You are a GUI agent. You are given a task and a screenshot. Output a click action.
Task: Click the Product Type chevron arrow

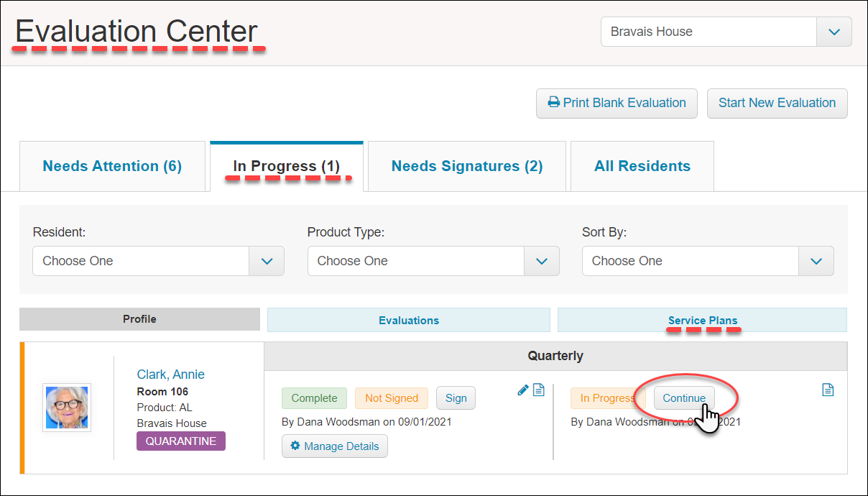pyautogui.click(x=542, y=261)
